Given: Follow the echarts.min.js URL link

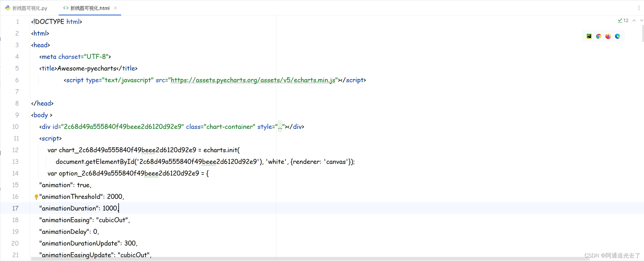Looking at the screenshot, I should (x=253, y=80).
